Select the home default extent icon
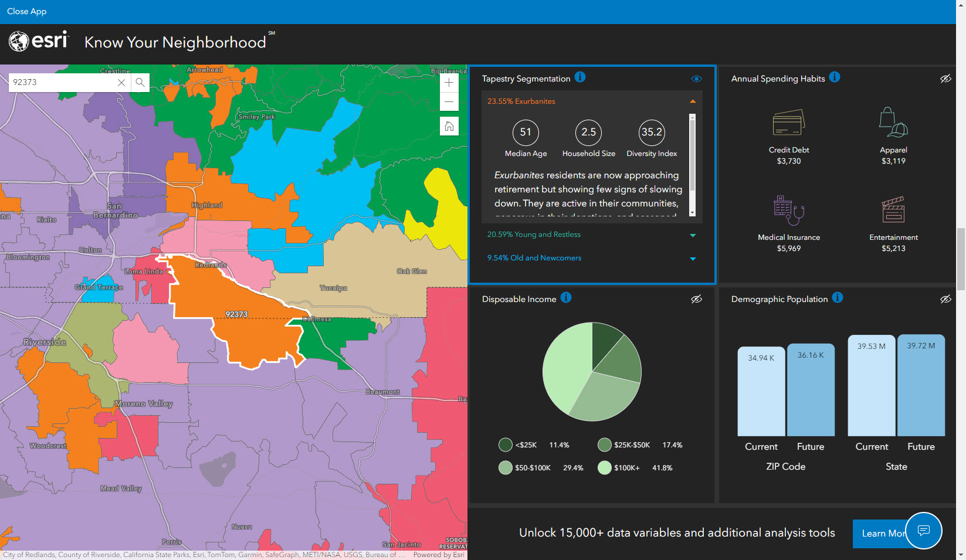This screenshot has height=560, width=966. click(449, 126)
